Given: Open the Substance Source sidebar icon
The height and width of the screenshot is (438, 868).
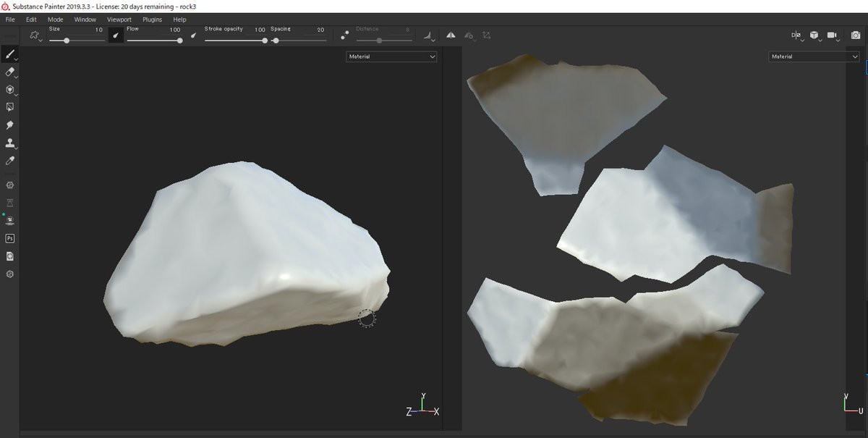Looking at the screenshot, I should point(9,185).
